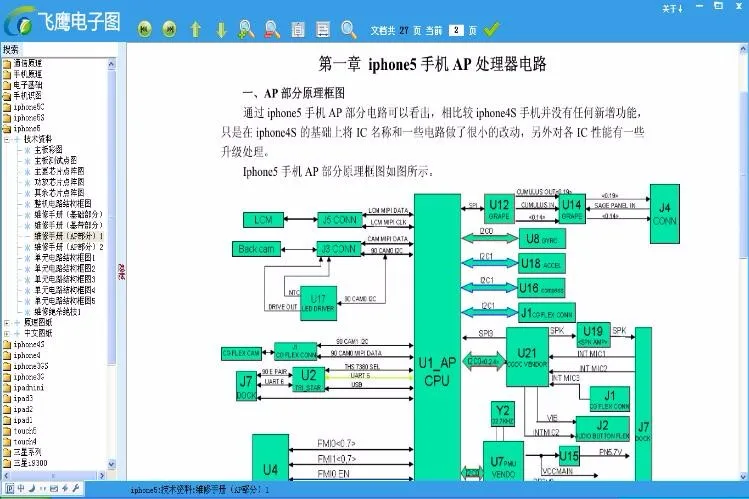
Task: Zoom in with the plus magnifier
Action: (246, 30)
